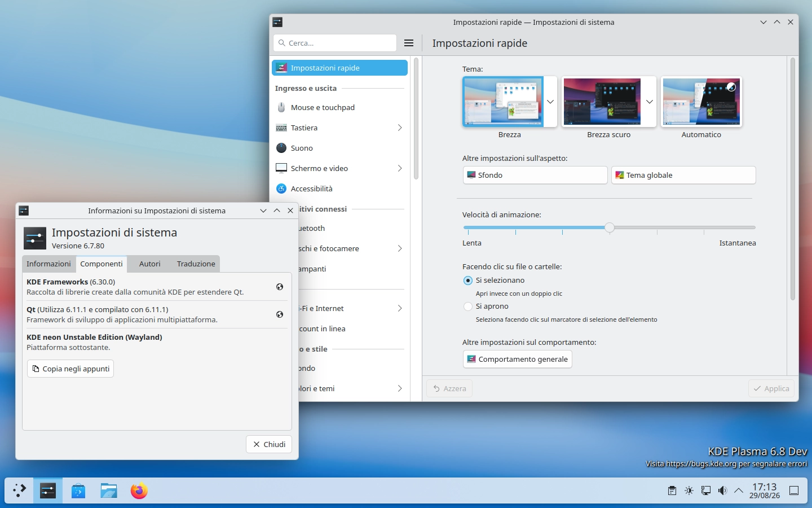Viewport: 812px width, 508px height.
Task: Expand hidden system tray icons arrow
Action: click(739, 491)
